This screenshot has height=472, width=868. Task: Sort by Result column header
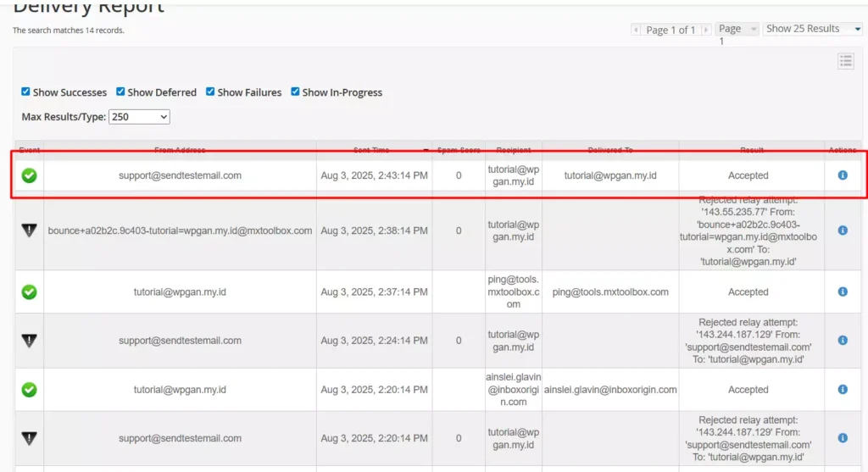752,150
